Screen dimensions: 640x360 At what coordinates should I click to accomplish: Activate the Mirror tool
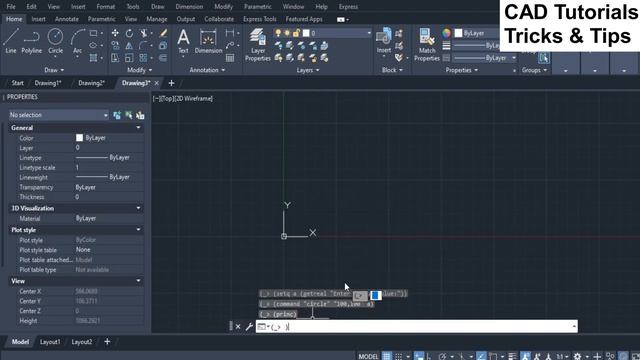[x=129, y=45]
